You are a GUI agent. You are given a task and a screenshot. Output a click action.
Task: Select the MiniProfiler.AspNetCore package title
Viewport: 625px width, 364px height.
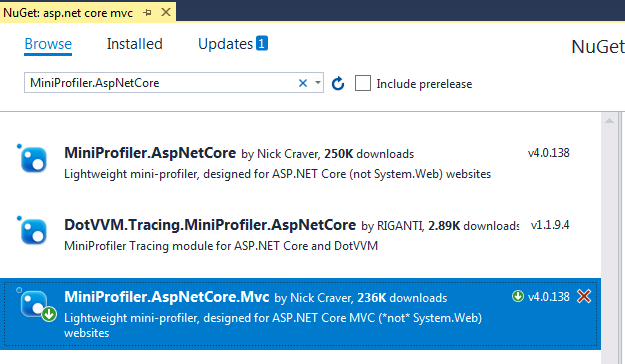coord(150,153)
